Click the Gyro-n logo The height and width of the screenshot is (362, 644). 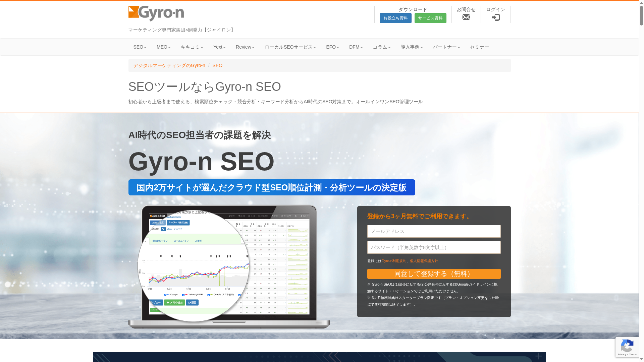[x=156, y=13]
